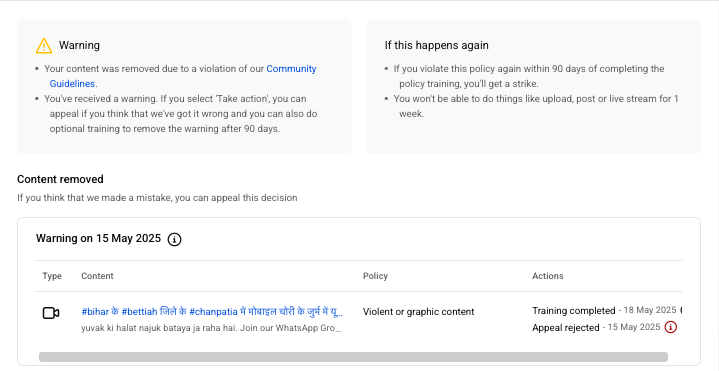Click the Content column header
This screenshot has height=371, width=719.
97,276
